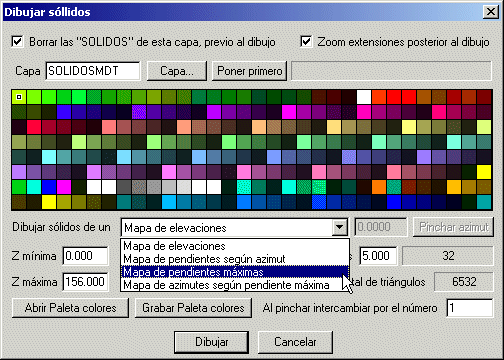Select the white swatch in top palette row

(364, 97)
